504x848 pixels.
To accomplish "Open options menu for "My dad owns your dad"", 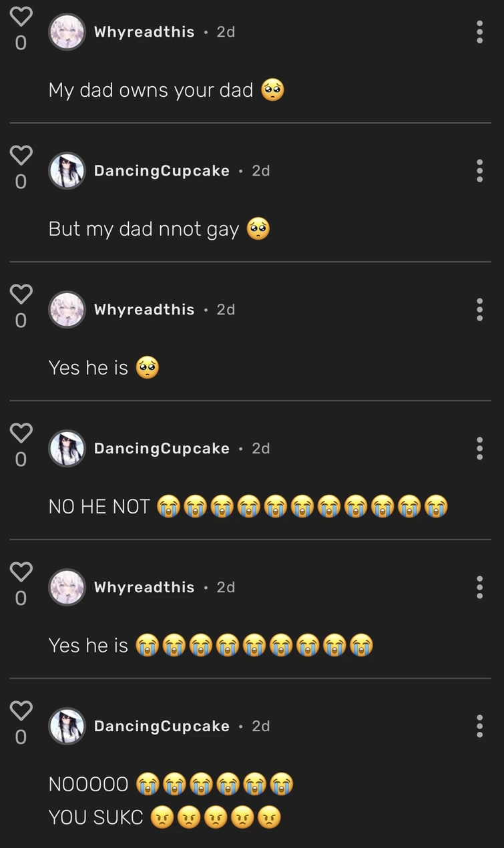I will tap(479, 32).
